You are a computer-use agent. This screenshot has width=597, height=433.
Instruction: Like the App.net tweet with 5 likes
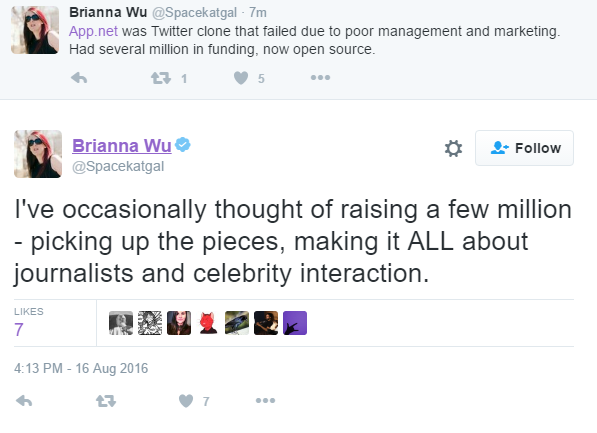click(x=241, y=78)
